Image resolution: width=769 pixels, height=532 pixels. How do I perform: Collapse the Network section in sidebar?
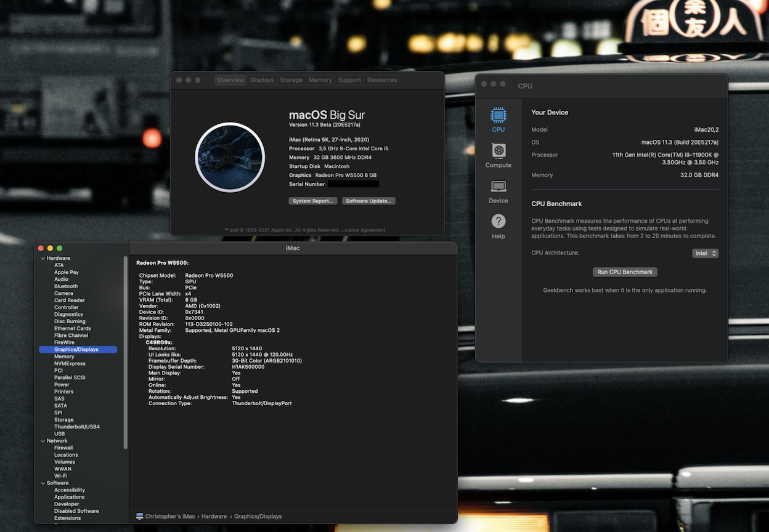click(43, 441)
